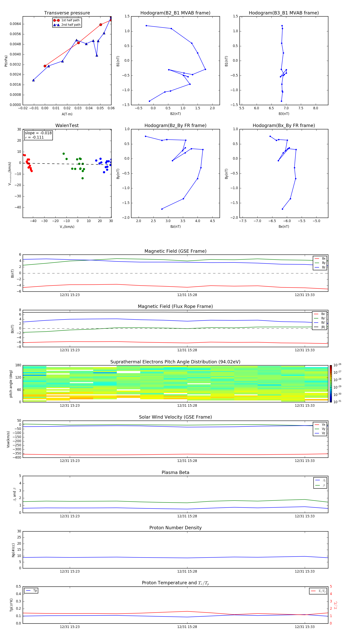351x644 pixels.
Task: Click the 'Transverse pressure' plot title
Action: [67, 13]
